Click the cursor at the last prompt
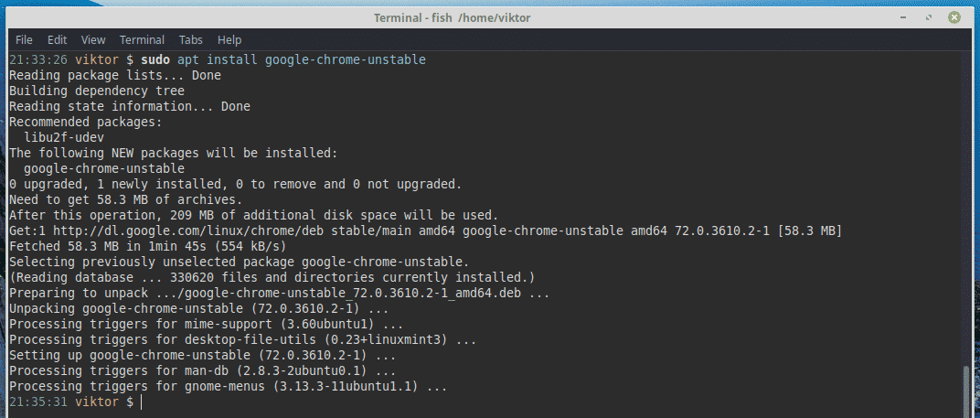Image resolution: width=980 pixels, height=418 pixels. (143, 402)
